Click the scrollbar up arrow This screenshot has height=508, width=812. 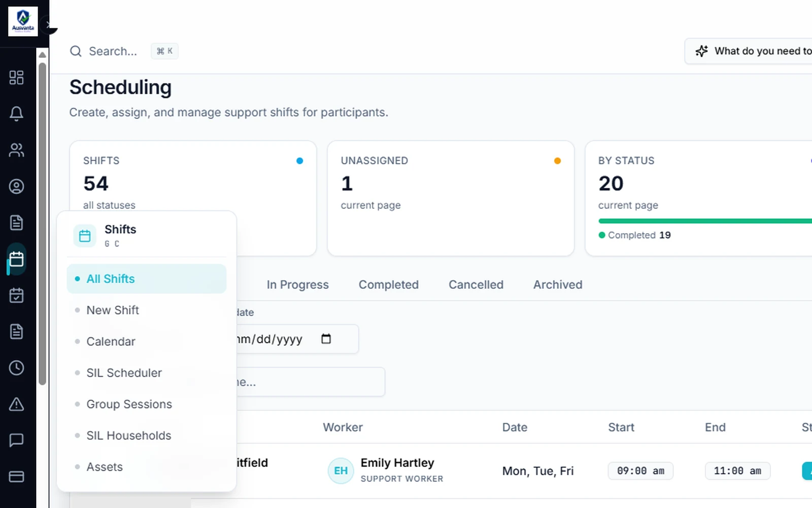coord(43,55)
